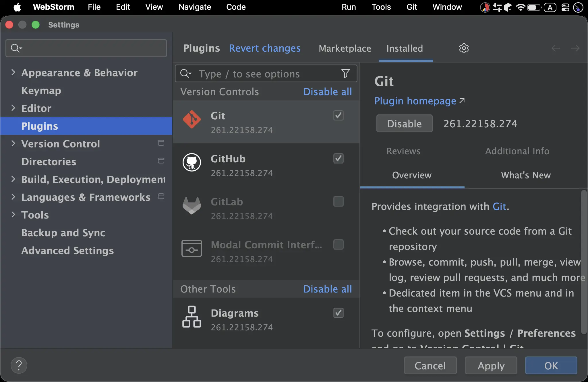Open the Apple menu
This screenshot has height=382, width=588.
click(17, 7)
